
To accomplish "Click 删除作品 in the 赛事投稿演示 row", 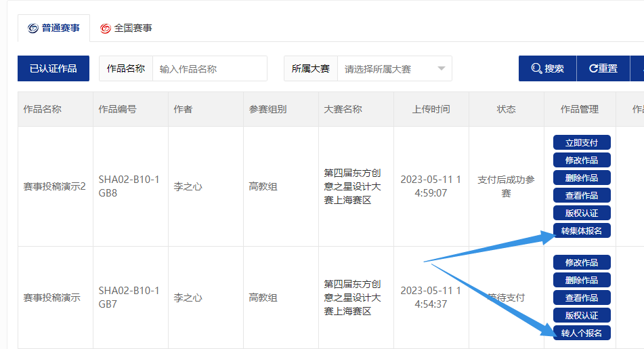I will point(582,280).
